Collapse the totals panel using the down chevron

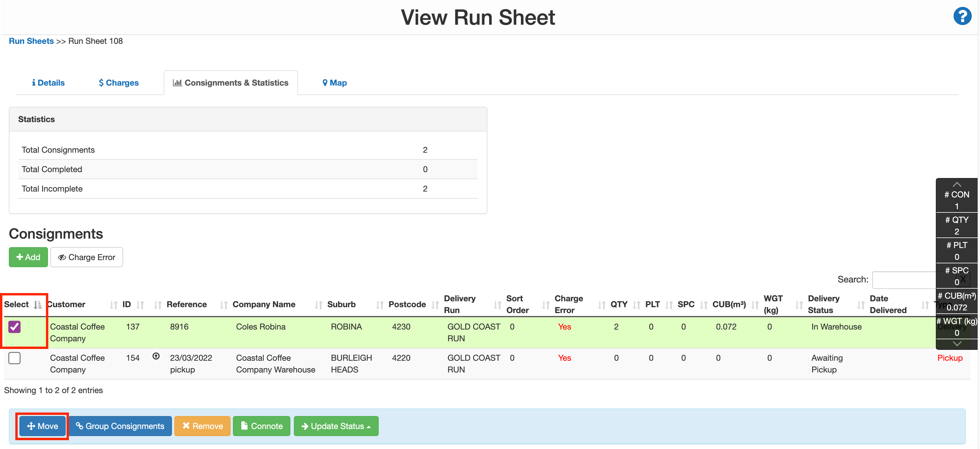tap(957, 344)
